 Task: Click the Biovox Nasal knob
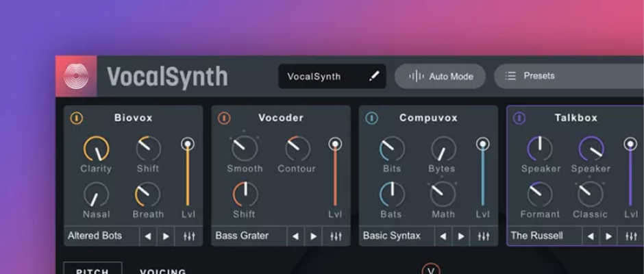point(97,195)
